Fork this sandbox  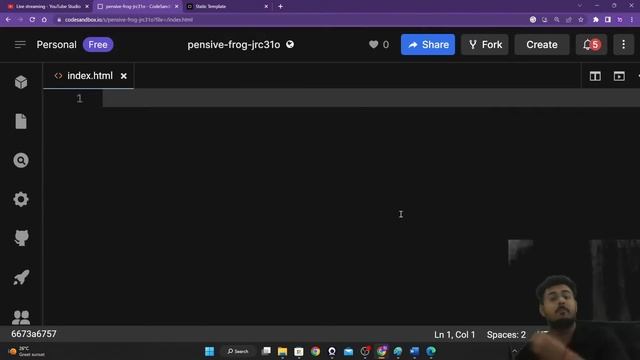tap(485, 44)
